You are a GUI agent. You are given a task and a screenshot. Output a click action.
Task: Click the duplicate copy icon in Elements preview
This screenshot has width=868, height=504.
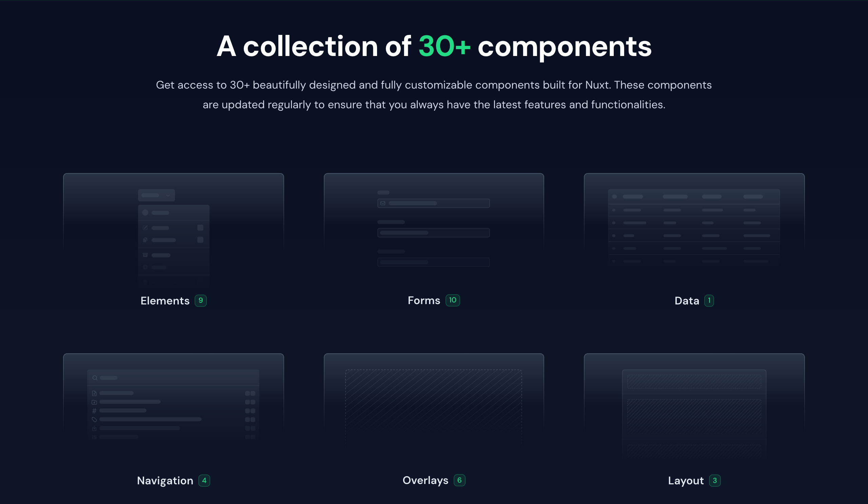pos(145,240)
